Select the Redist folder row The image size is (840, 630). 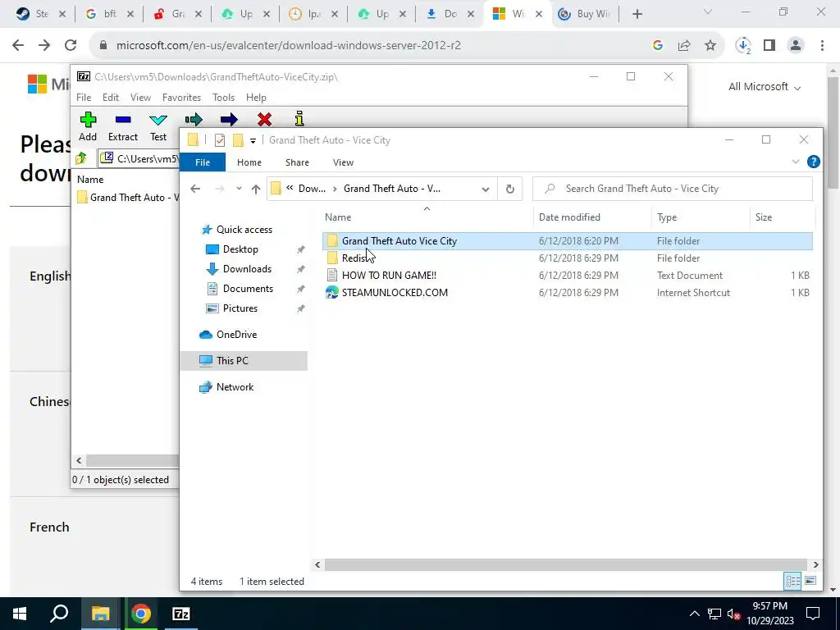pyautogui.click(x=568, y=258)
